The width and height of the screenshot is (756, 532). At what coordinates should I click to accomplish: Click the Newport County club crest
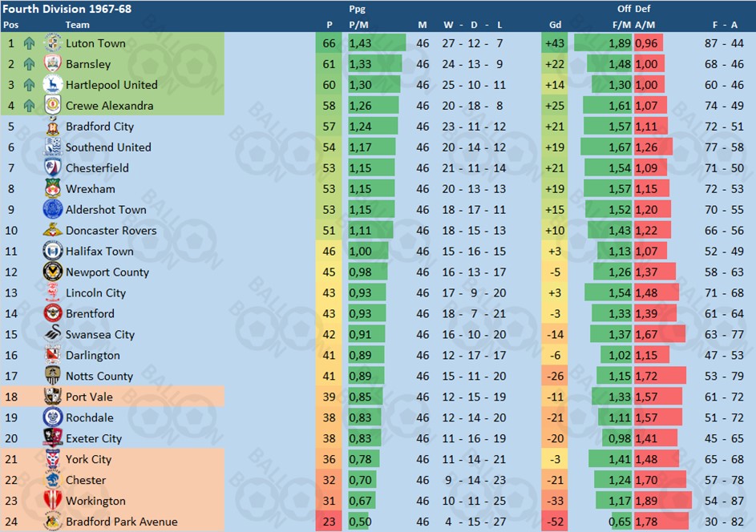[x=53, y=272]
